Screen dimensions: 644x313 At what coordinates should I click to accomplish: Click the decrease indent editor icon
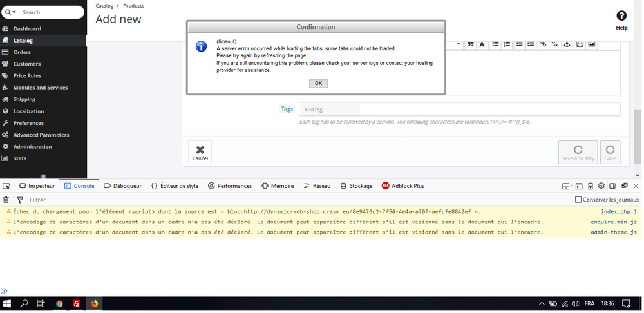point(519,44)
